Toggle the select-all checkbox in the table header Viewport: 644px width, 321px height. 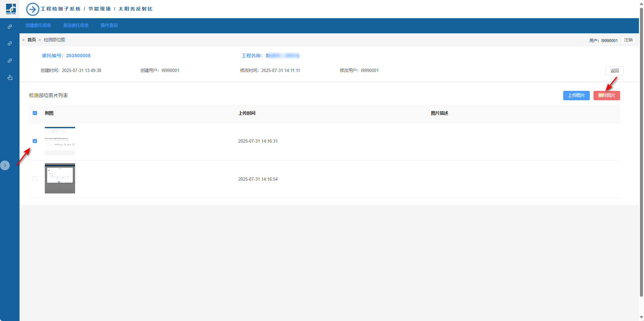(35, 113)
